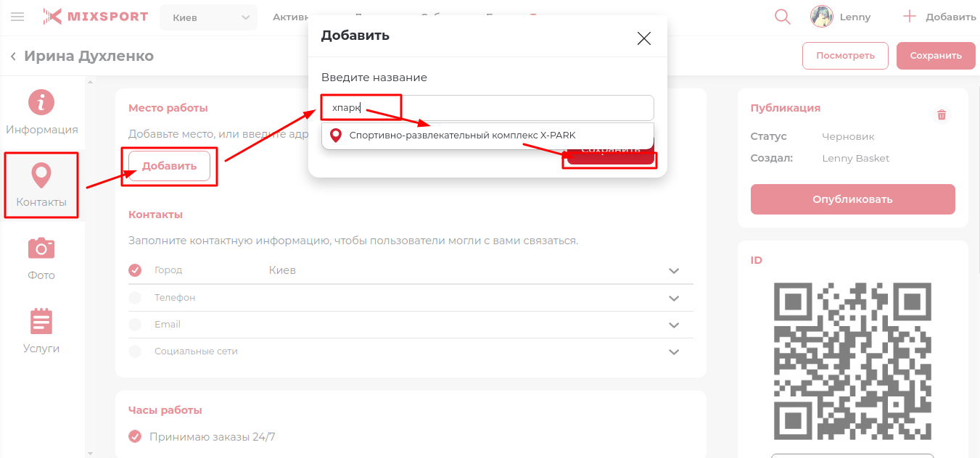Click Lenny's profile avatar
Viewport: 980px width, 458px height.
[x=821, y=17]
